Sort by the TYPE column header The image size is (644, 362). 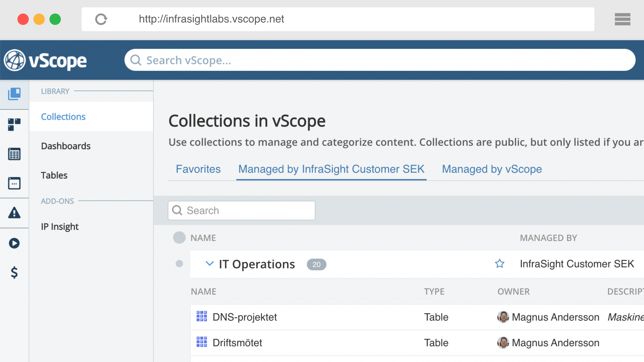pos(434,291)
